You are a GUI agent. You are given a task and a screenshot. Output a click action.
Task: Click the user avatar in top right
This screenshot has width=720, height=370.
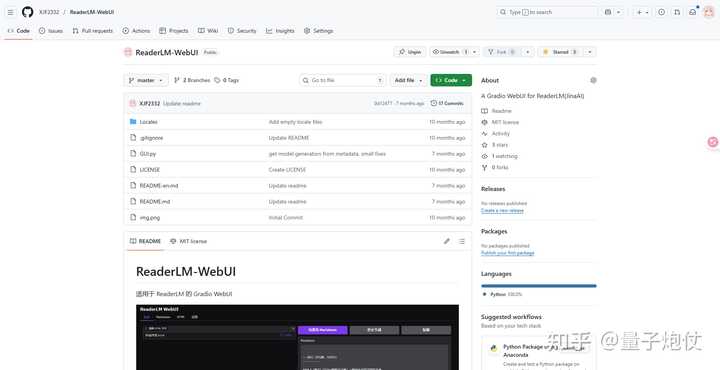click(709, 12)
